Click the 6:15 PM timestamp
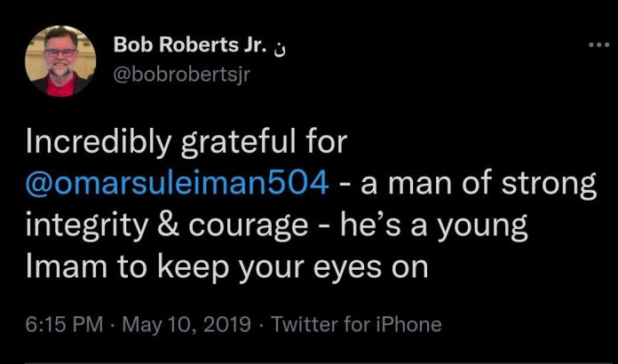 [x=64, y=325]
